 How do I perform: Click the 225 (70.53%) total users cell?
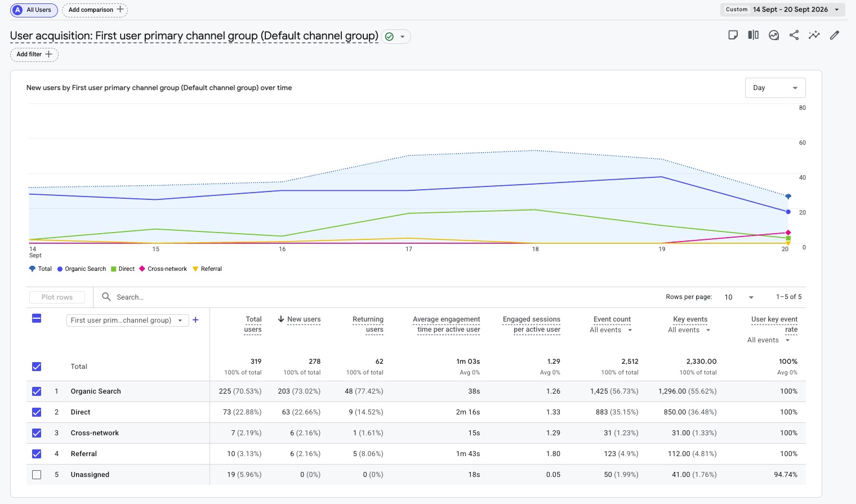[x=240, y=391]
